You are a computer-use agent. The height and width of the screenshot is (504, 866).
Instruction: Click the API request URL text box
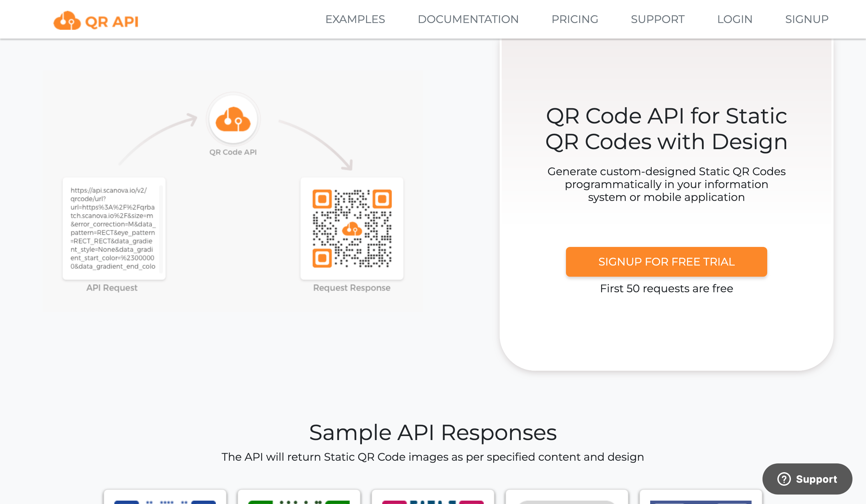click(114, 228)
